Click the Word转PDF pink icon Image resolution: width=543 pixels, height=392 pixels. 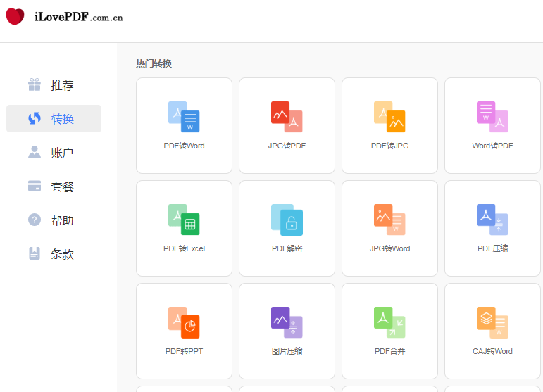point(492,117)
